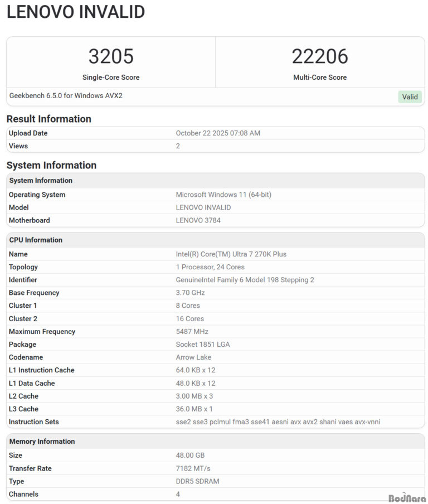Click the green Valid badge
The image size is (428, 504).
click(x=410, y=96)
